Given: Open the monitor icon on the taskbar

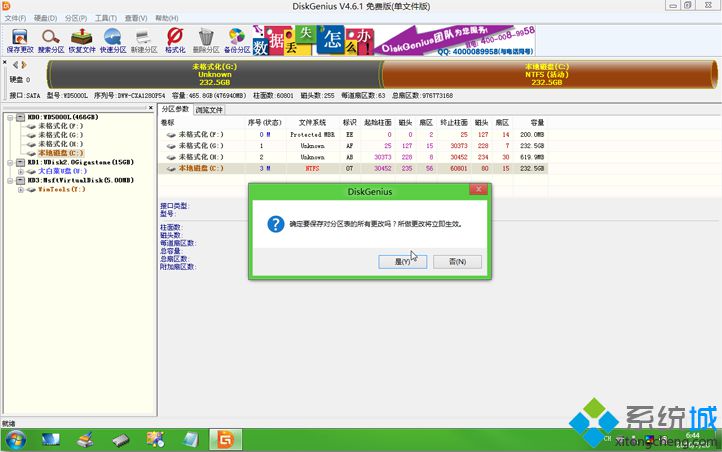Looking at the screenshot, I should pos(51,440).
